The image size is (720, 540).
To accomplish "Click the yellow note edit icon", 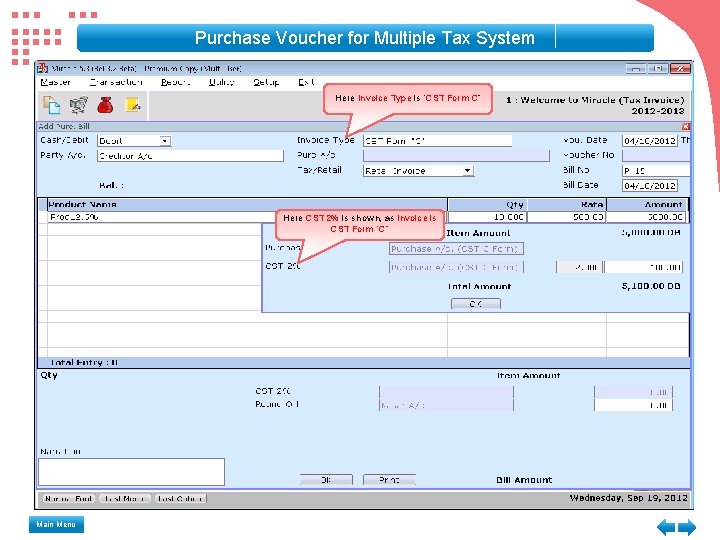I will (132, 105).
